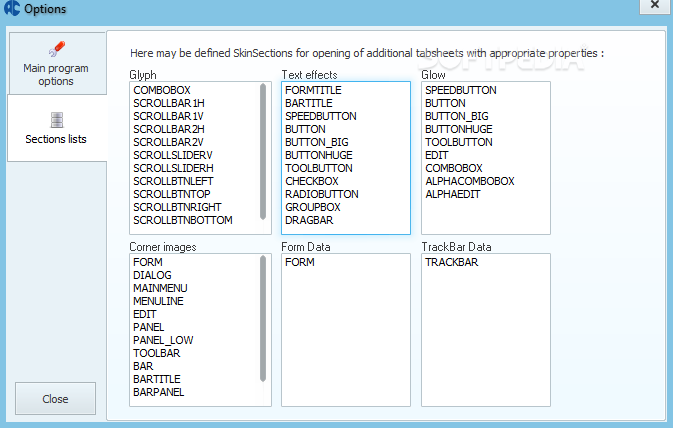The image size is (673, 428).
Task: Select BARTITLE in the Text effects list
Action: [309, 103]
